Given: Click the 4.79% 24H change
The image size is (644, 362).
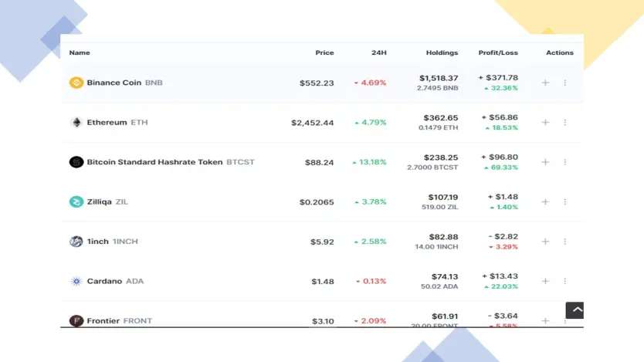Looking at the screenshot, I should [x=370, y=122].
